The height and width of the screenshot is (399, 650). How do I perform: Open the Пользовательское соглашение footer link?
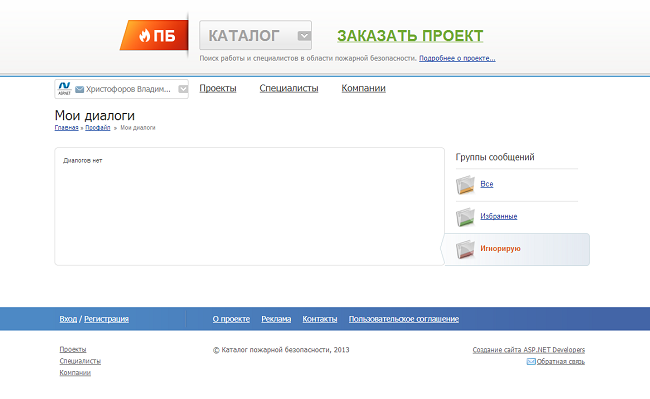(403, 319)
